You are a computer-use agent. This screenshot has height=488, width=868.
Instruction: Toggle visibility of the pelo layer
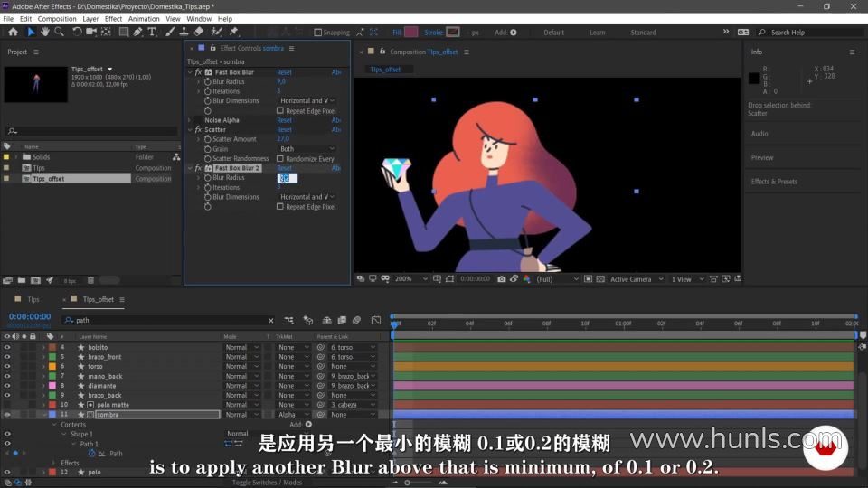[x=7, y=472]
